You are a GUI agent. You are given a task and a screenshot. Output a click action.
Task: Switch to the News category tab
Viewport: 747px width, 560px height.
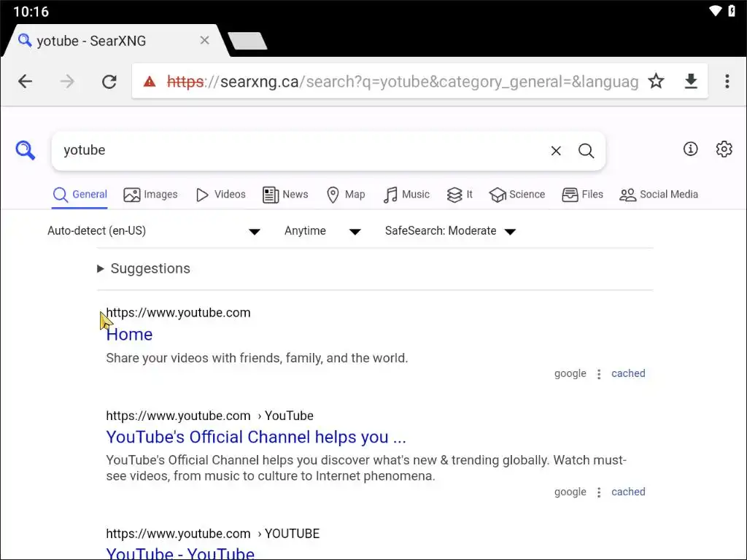coord(285,195)
